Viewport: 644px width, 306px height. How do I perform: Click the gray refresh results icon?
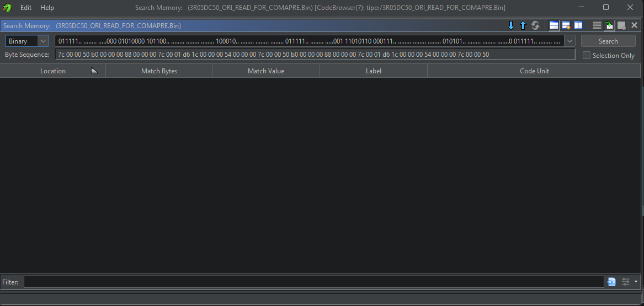(535, 25)
